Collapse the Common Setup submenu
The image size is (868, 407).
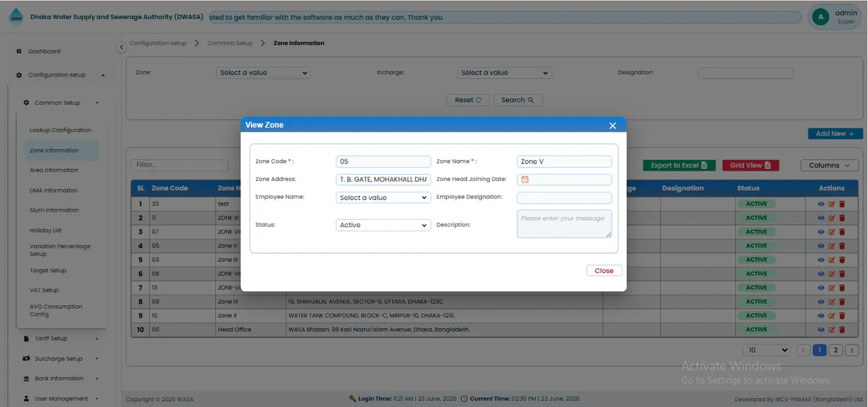(61, 103)
